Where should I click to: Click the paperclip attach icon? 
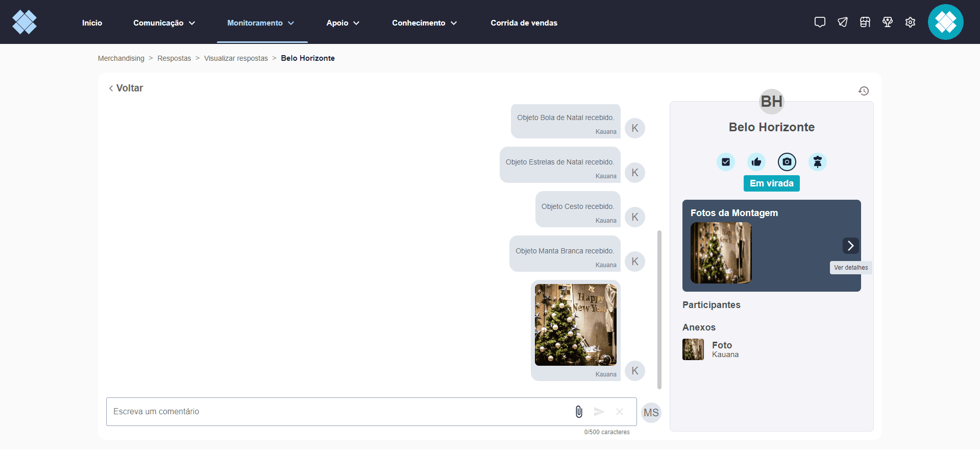click(x=579, y=412)
